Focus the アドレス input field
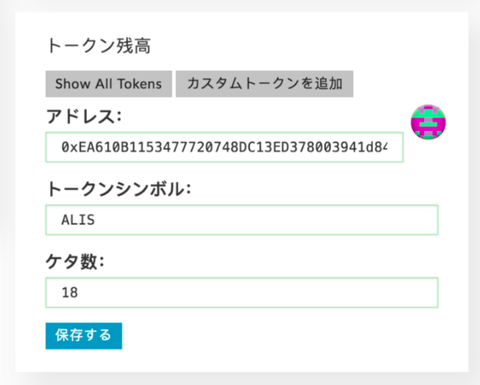Screen dimensions: 480x385 tap(224, 147)
